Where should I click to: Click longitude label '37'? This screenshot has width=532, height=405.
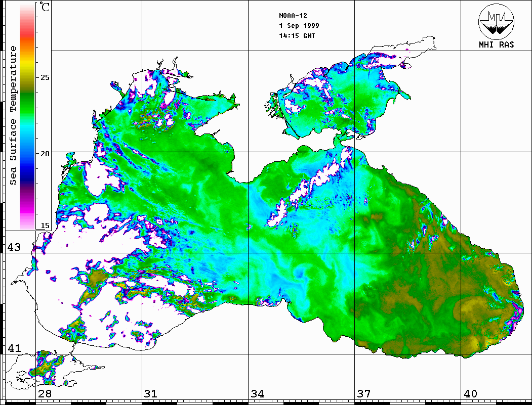click(x=364, y=394)
